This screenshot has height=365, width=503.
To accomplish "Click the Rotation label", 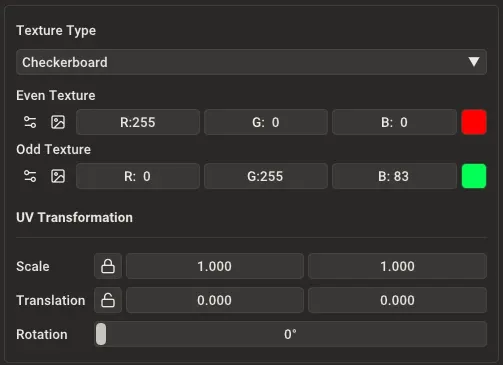I will pos(42,334).
